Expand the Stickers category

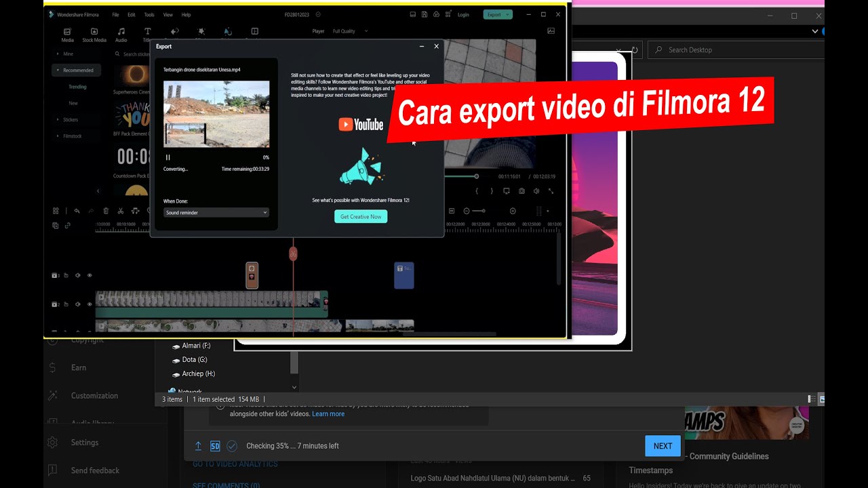pos(66,119)
